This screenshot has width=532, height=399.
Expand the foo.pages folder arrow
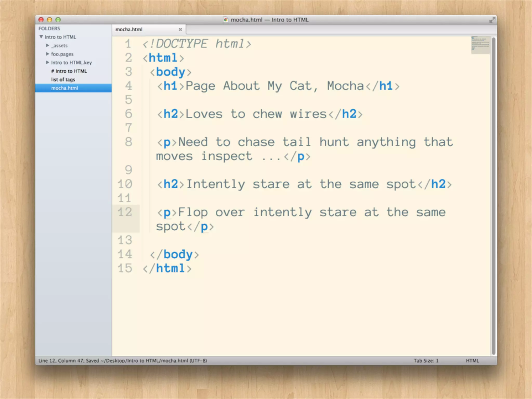coord(48,54)
